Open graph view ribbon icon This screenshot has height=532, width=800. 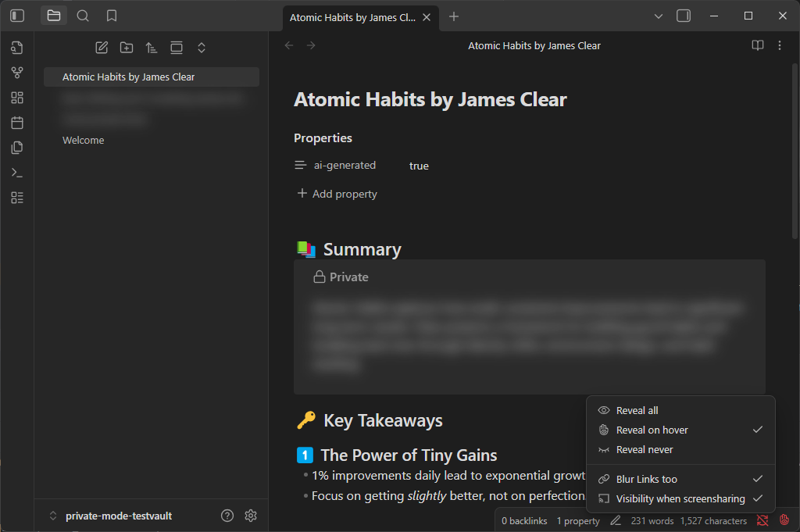[17, 73]
